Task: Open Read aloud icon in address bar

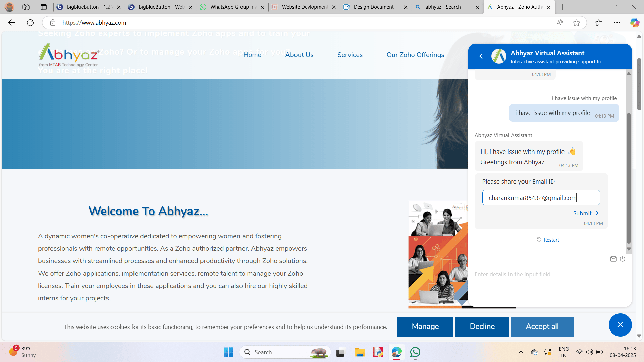Action: [560, 23]
